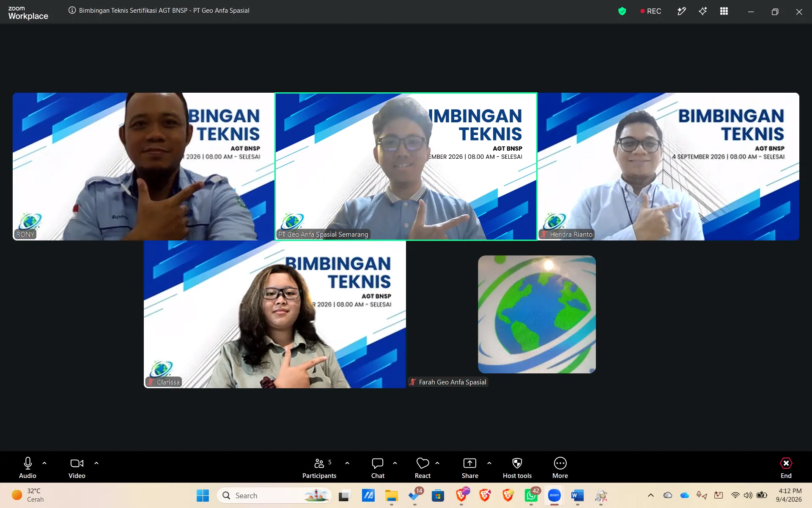Open meeting information icon beside title
812x508 pixels.
pyautogui.click(x=72, y=10)
